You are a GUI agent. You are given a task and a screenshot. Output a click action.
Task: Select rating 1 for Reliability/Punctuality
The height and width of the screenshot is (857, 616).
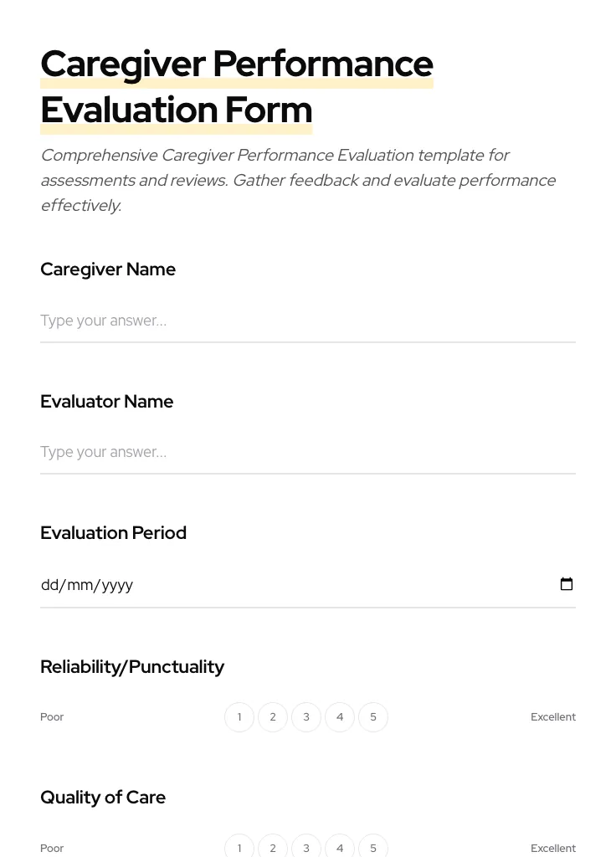point(239,717)
